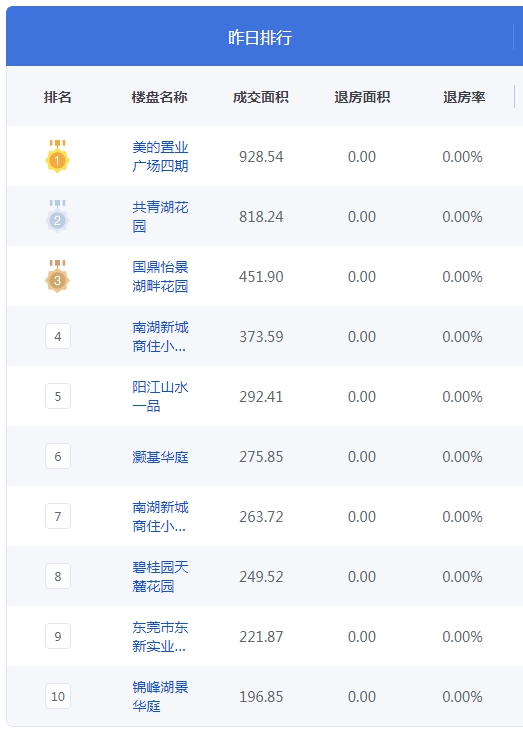Open the 共青湖花园 property link

[x=160, y=217]
